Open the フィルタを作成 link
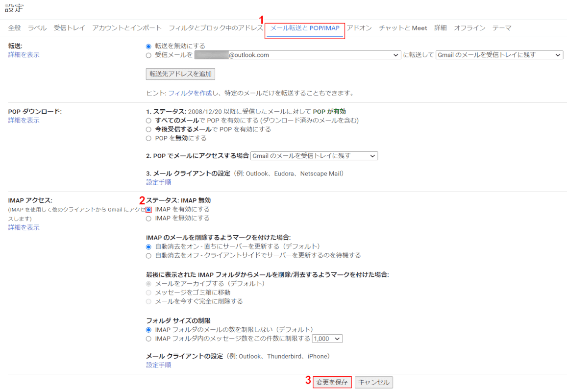 pyautogui.click(x=190, y=93)
